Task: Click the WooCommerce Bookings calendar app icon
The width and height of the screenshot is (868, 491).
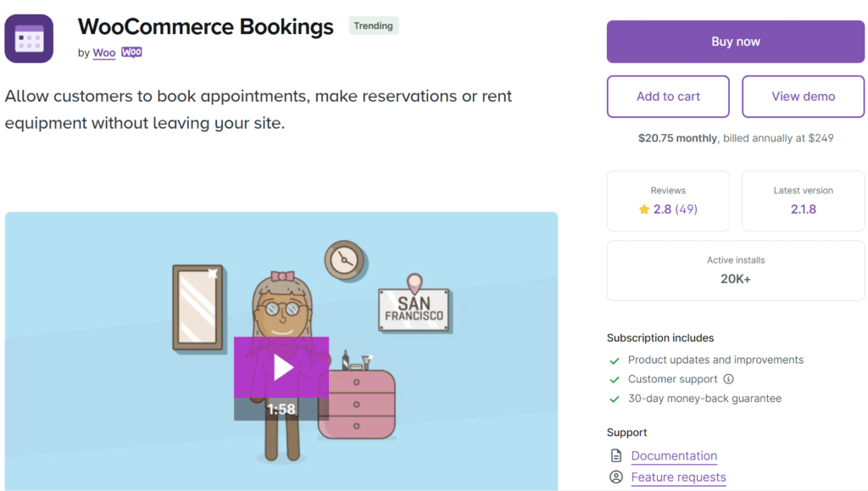Action: pos(29,38)
